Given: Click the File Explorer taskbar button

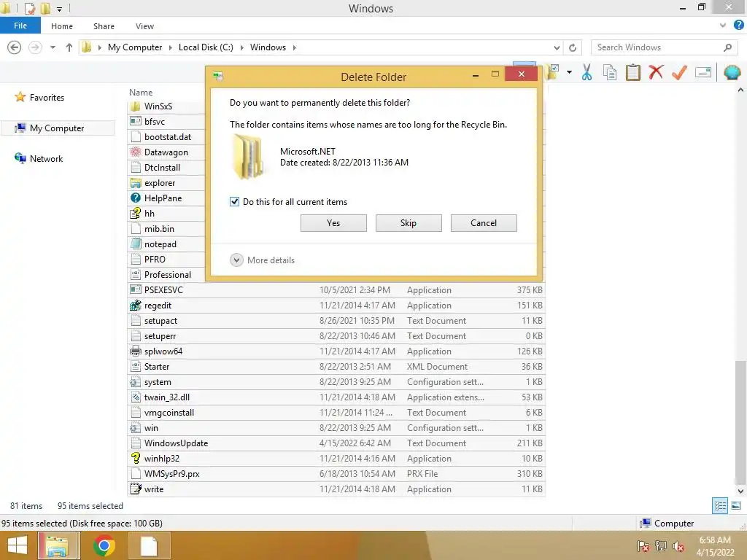Looking at the screenshot, I should tap(57, 545).
